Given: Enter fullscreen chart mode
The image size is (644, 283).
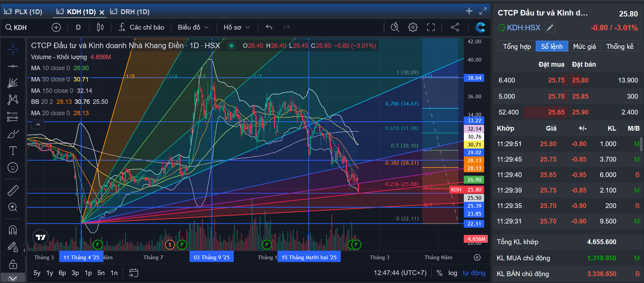Looking at the screenshot, I should point(431,28).
